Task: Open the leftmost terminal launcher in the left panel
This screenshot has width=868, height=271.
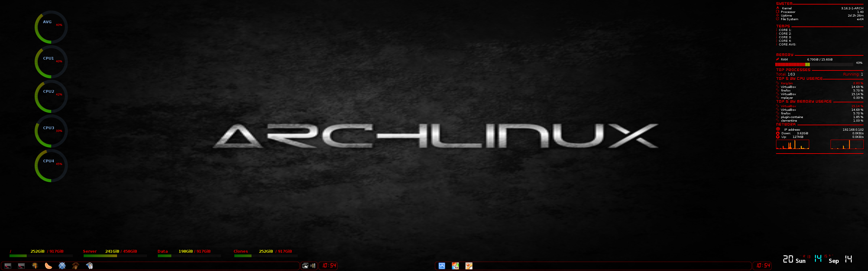Action: click(8, 266)
